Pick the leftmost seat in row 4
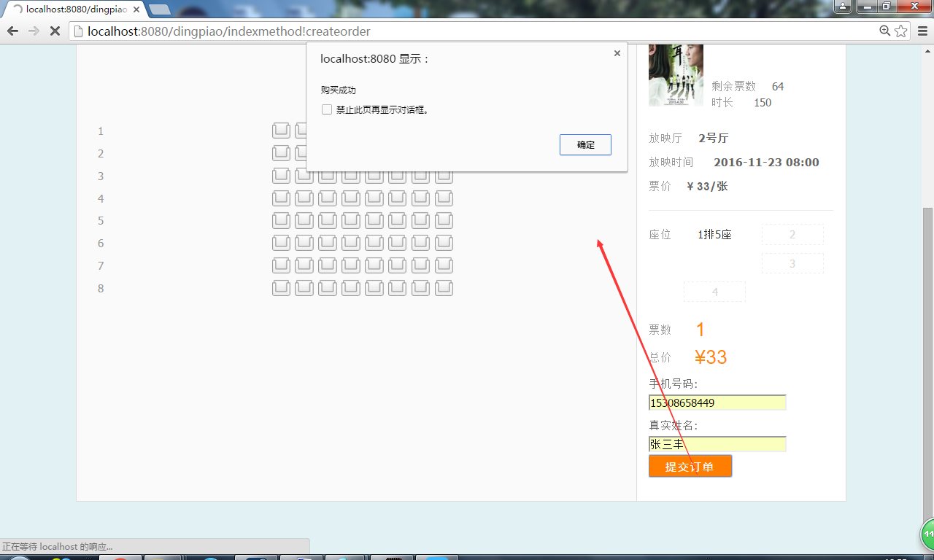934x560 pixels. point(281,198)
